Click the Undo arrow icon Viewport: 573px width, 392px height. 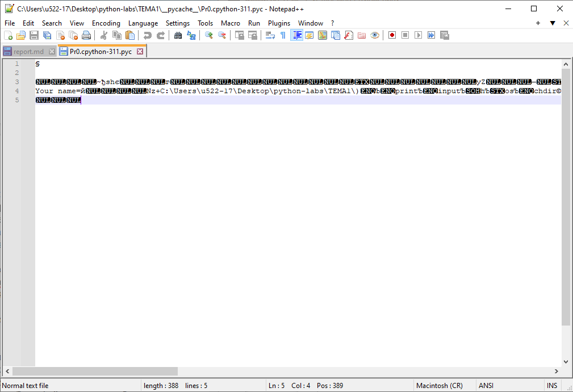pos(148,35)
